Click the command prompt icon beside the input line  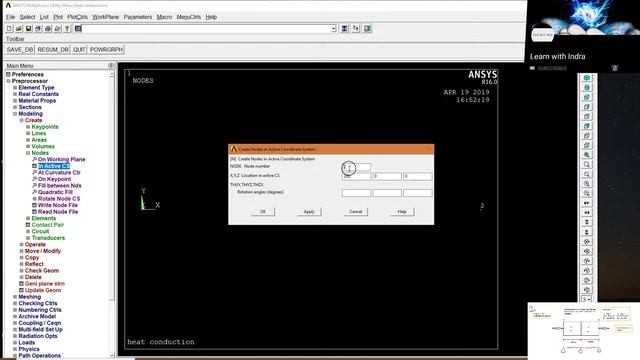pyautogui.click(x=78, y=29)
